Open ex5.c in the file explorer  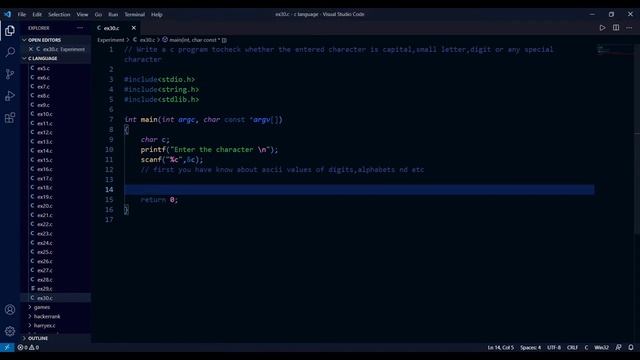[x=43, y=68]
